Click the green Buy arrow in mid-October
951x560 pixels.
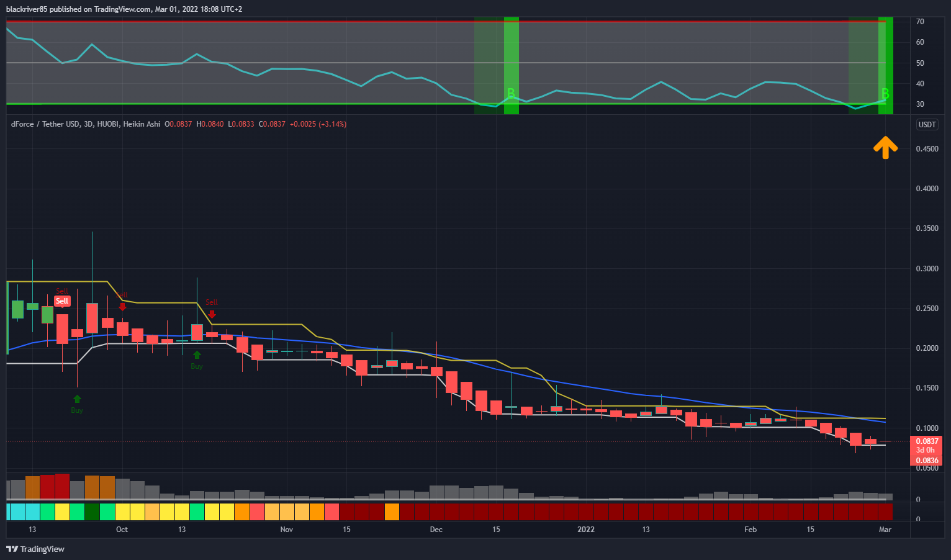197,355
